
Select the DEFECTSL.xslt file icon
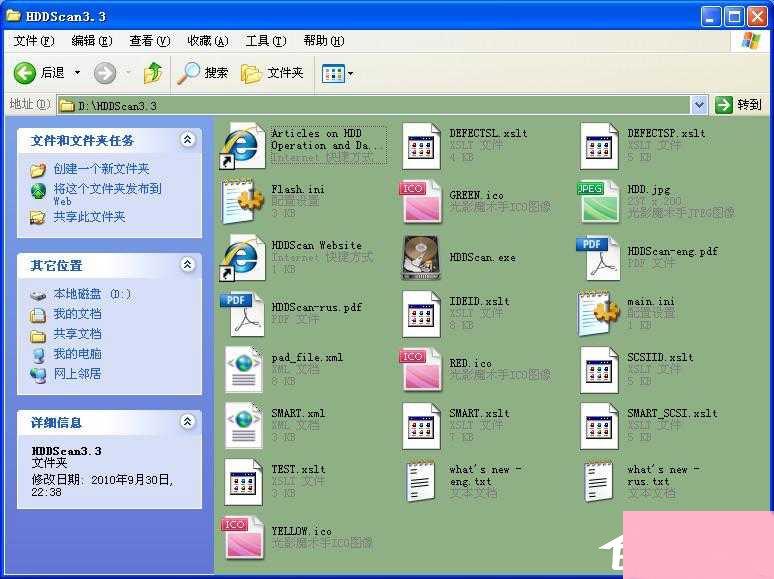point(421,146)
